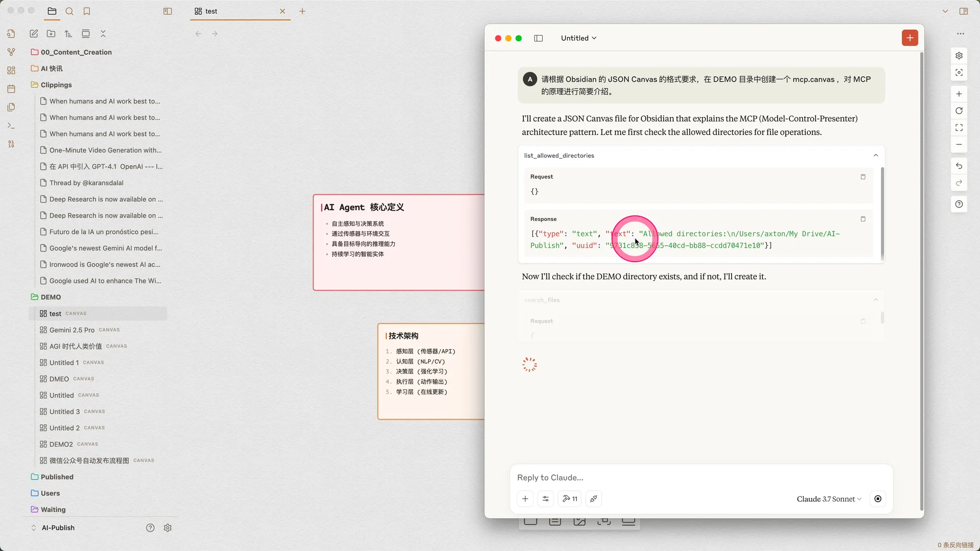Open the Untitled chat title dropdown
Viewport: 980px width, 551px height.
[579, 38]
